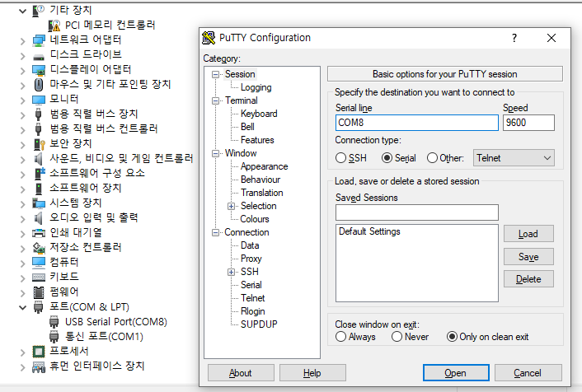Click the Speed field showing 9600
The image size is (582, 392).
[528, 123]
